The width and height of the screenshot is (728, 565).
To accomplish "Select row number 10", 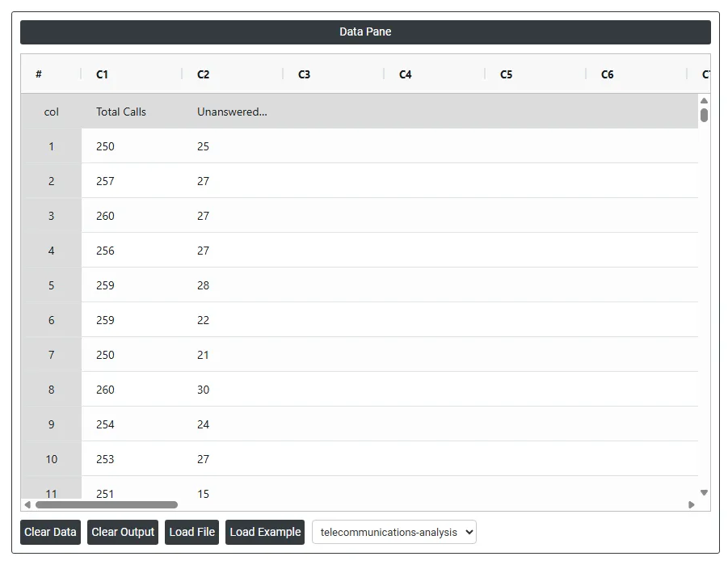I will [51, 459].
